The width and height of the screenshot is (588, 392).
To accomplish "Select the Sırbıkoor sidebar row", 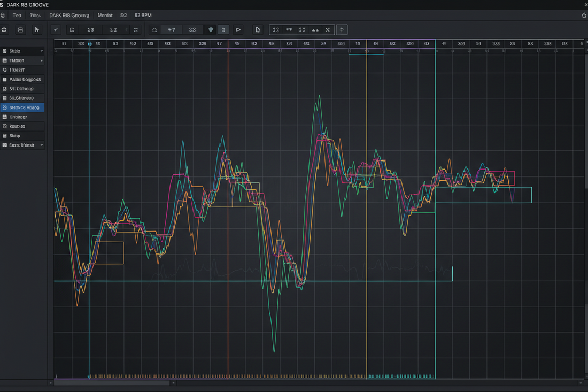I will click(x=22, y=117).
